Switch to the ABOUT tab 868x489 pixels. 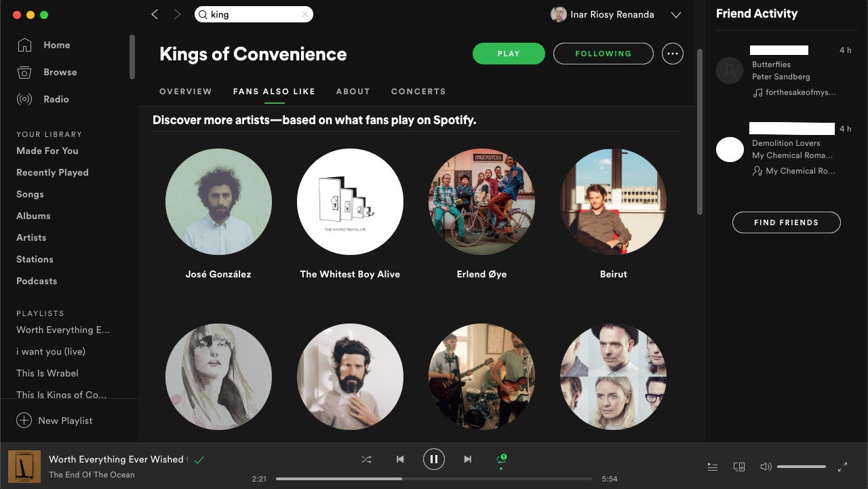[353, 91]
